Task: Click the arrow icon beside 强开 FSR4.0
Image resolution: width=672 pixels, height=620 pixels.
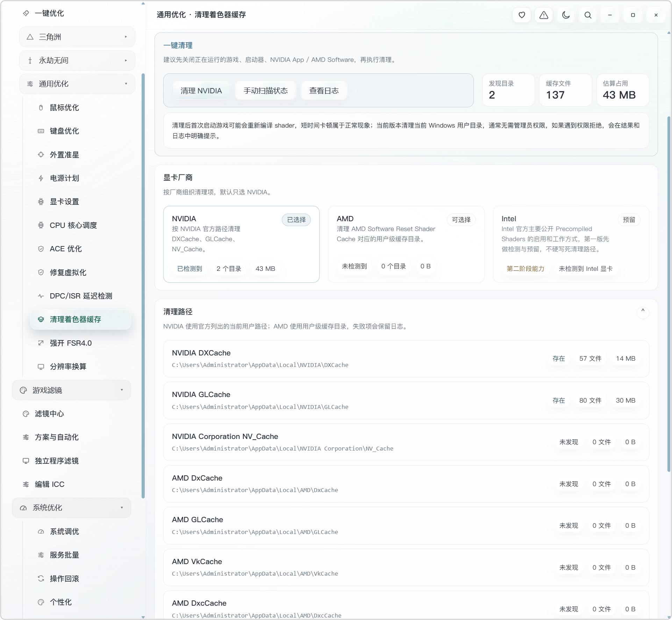Action: [x=41, y=343]
